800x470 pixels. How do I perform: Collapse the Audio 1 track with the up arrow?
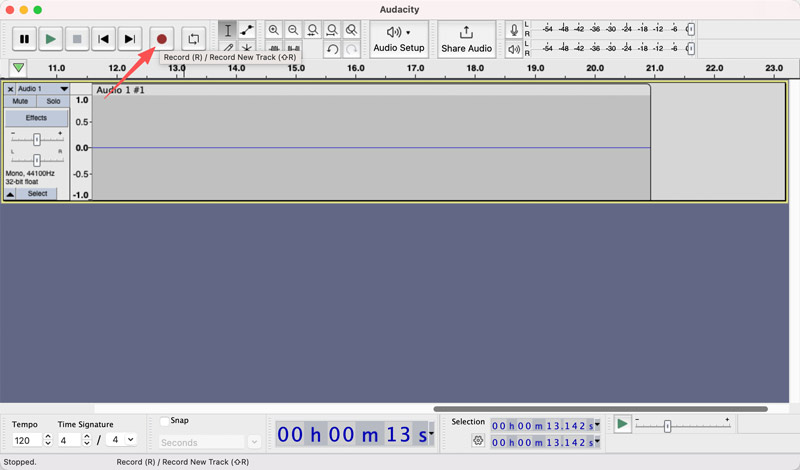coord(10,194)
